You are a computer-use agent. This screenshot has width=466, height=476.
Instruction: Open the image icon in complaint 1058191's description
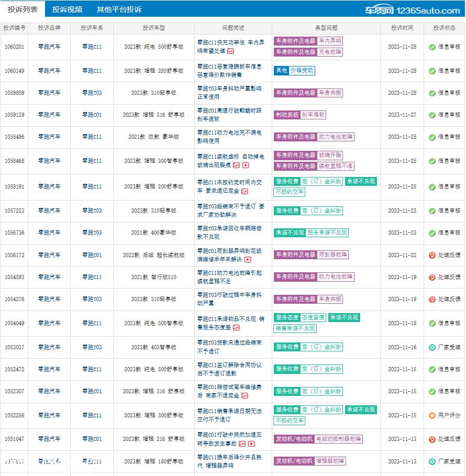click(245, 191)
